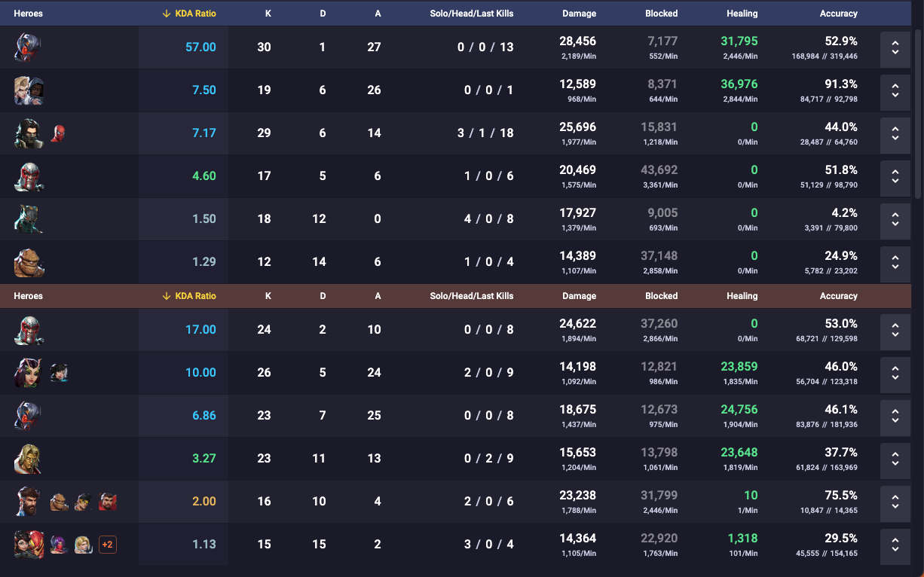Viewport: 924px width, 577px height.
Task: Expand details for the 7.50 KDA row
Action: click(x=895, y=90)
